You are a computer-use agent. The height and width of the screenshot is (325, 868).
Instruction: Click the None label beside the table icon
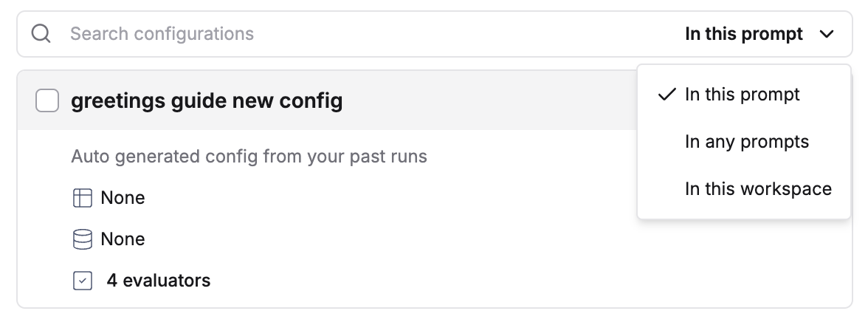click(123, 198)
